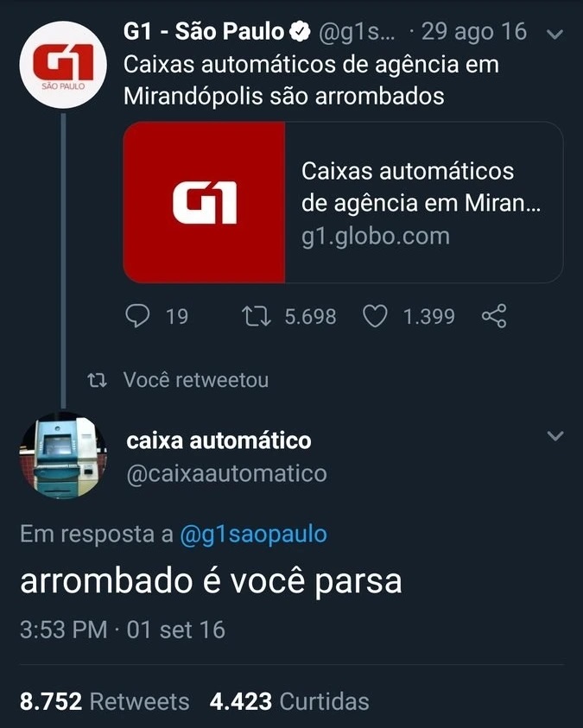Tap the reply speech bubble icon
583x728 pixels.
click(137, 316)
